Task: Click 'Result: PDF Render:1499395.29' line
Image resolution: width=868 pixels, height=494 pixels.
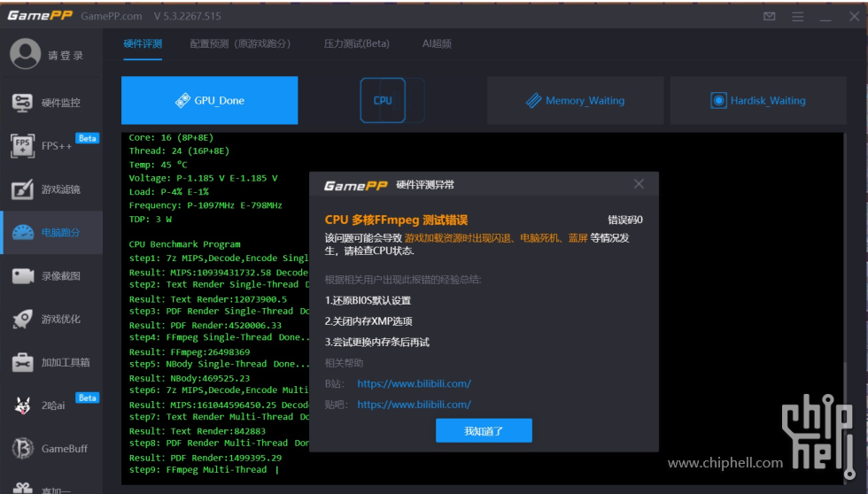Action: 205,458
